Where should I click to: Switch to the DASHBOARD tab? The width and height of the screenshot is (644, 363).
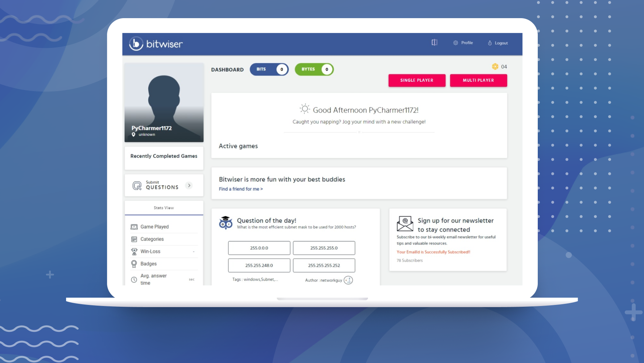click(227, 69)
